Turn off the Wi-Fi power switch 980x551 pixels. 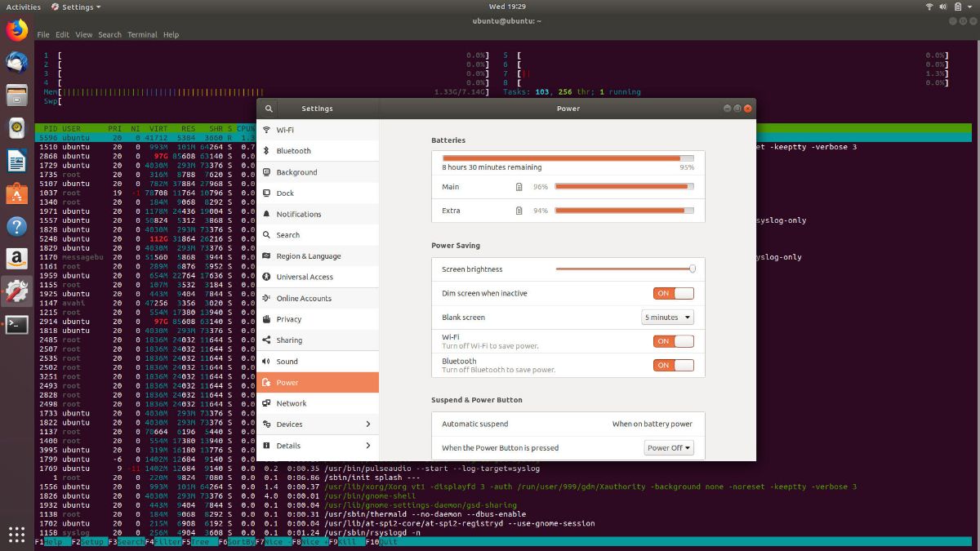(x=673, y=341)
